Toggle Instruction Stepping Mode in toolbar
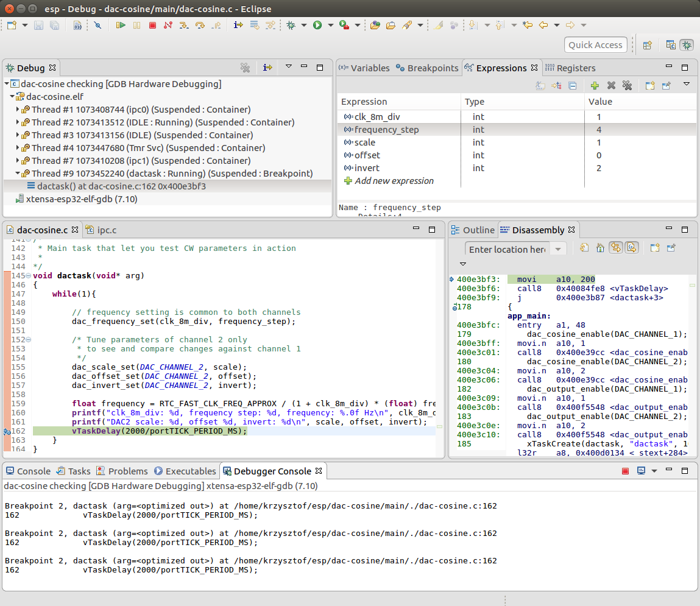 click(x=238, y=25)
